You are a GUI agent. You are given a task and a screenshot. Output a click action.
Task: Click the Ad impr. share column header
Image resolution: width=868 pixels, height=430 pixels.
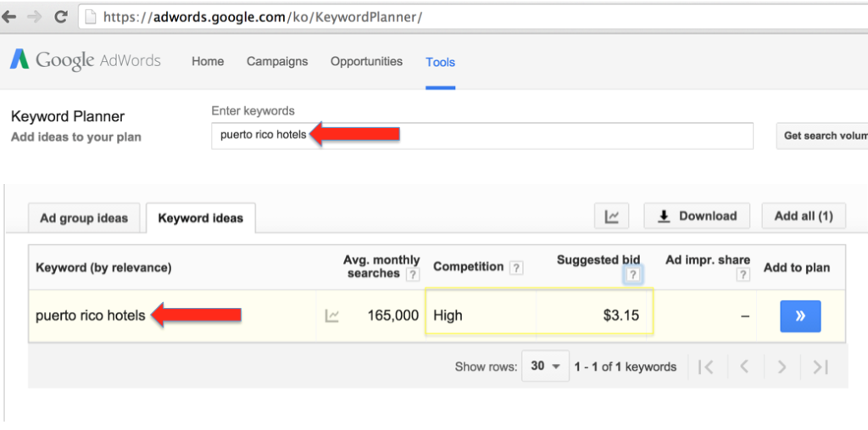coord(708,260)
